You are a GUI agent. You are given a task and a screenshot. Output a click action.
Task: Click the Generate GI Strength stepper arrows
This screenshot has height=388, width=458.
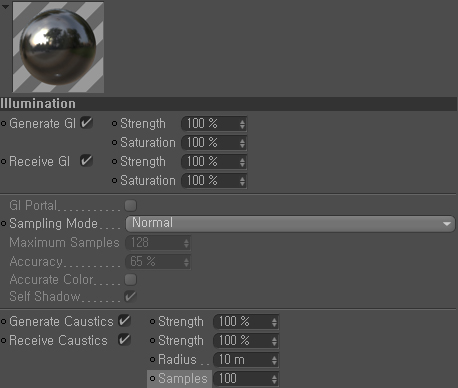tap(242, 124)
